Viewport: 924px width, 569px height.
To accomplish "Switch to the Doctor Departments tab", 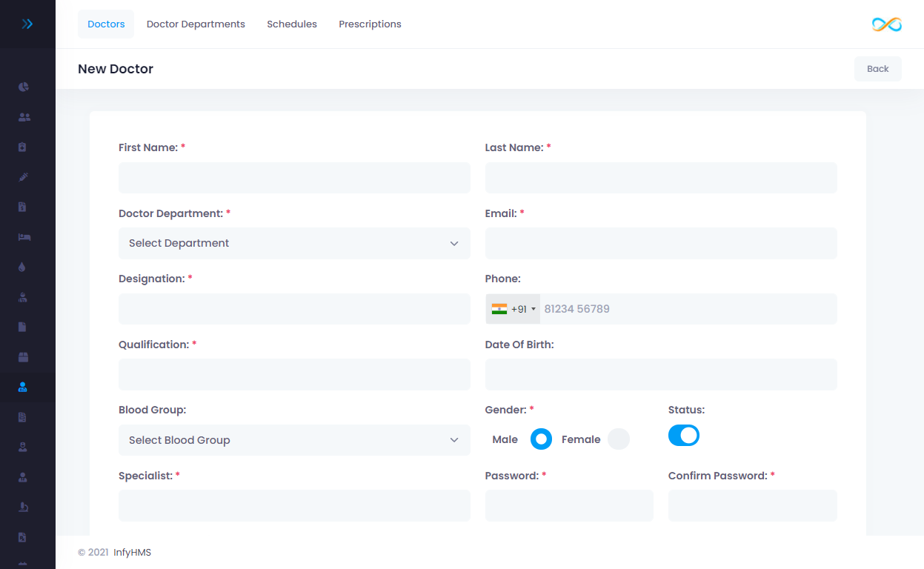I will coord(196,24).
